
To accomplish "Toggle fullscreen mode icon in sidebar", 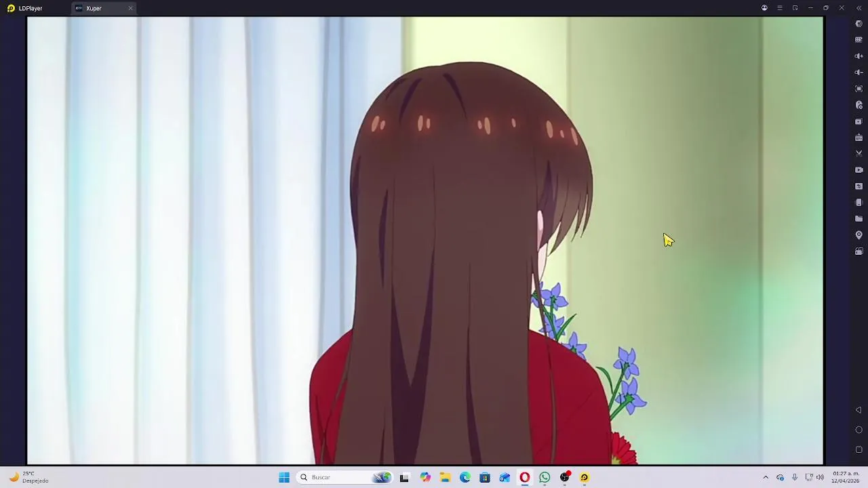I will tap(859, 89).
